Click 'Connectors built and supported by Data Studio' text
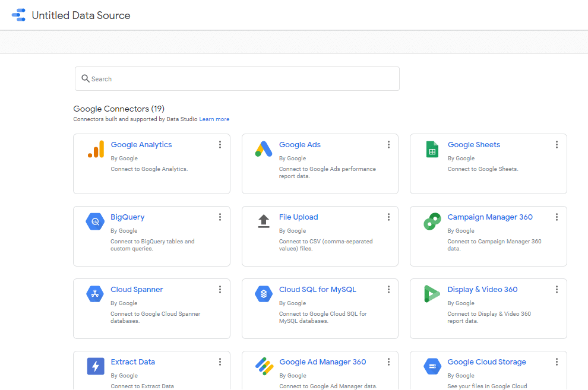Image resolution: width=588 pixels, height=390 pixels. tap(135, 119)
